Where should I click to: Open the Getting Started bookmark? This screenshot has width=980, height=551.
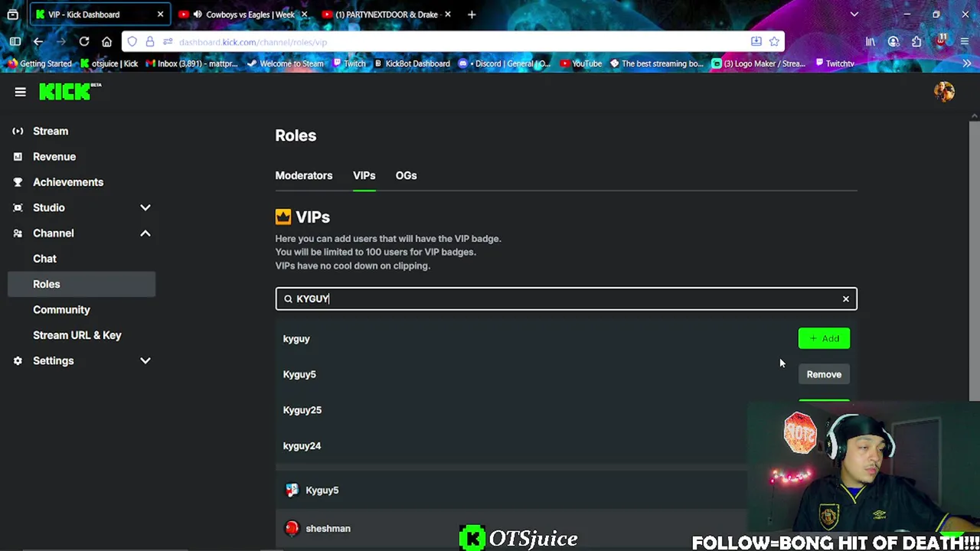click(x=38, y=64)
